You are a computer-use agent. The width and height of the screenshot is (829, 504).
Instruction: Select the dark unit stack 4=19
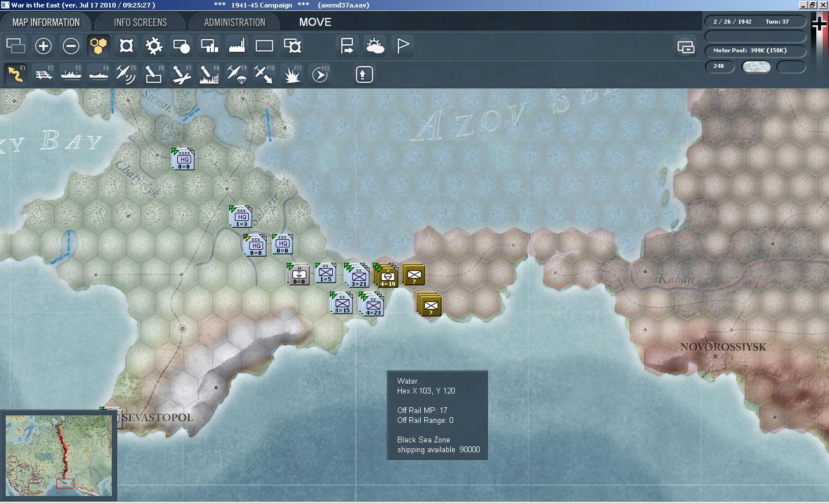click(x=387, y=276)
